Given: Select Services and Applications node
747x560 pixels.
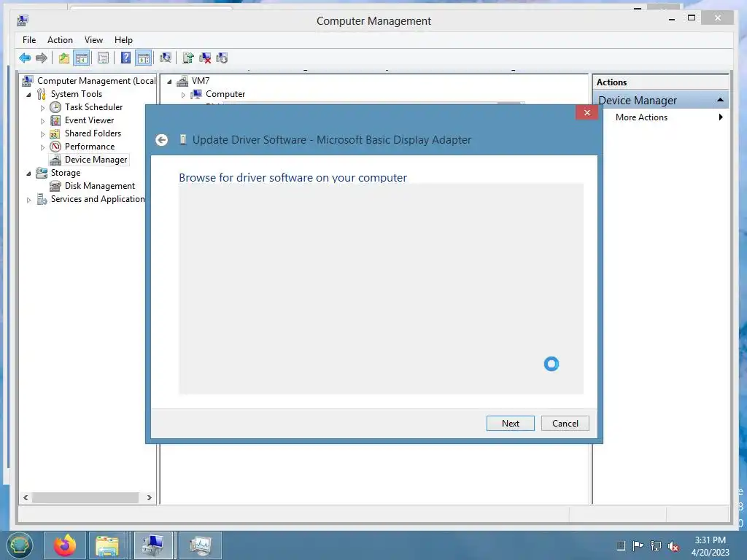Looking at the screenshot, I should (98, 199).
